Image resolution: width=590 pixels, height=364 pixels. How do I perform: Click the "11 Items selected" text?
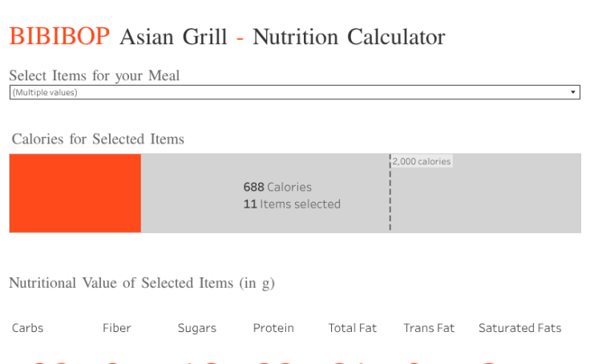point(292,204)
